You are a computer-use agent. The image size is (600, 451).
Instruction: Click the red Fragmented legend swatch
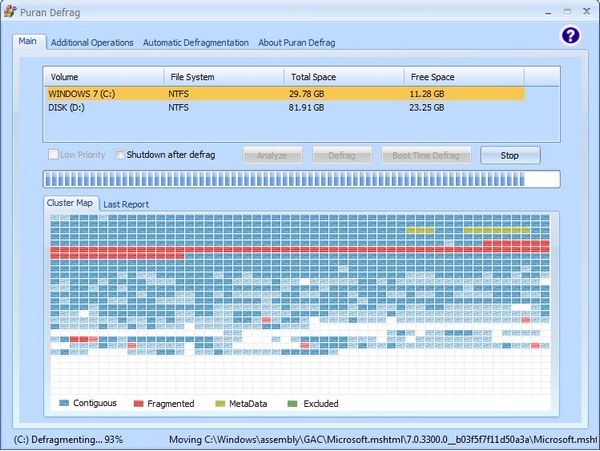click(138, 404)
